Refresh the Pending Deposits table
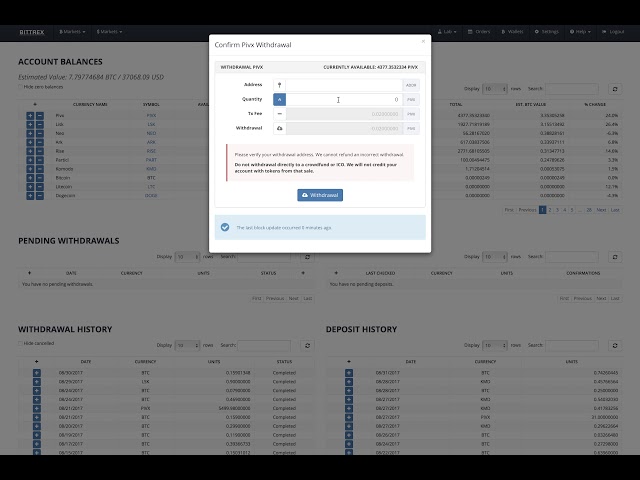Image resolution: width=640 pixels, height=480 pixels. [x=615, y=257]
